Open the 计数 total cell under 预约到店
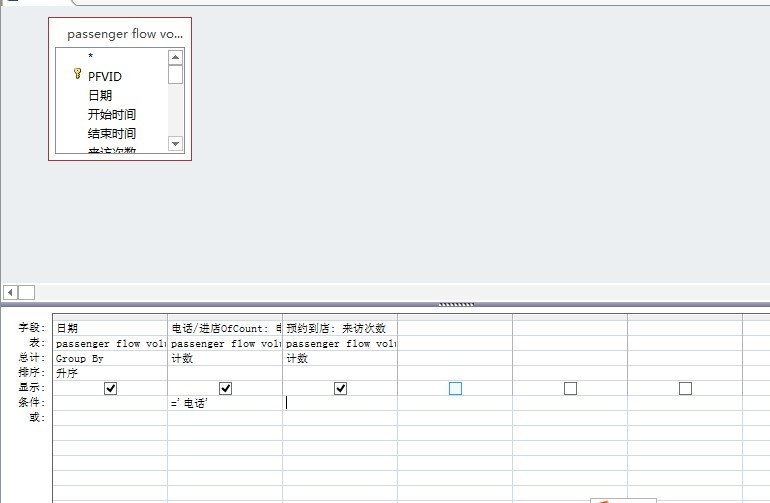The height and width of the screenshot is (503, 770). tap(340, 358)
